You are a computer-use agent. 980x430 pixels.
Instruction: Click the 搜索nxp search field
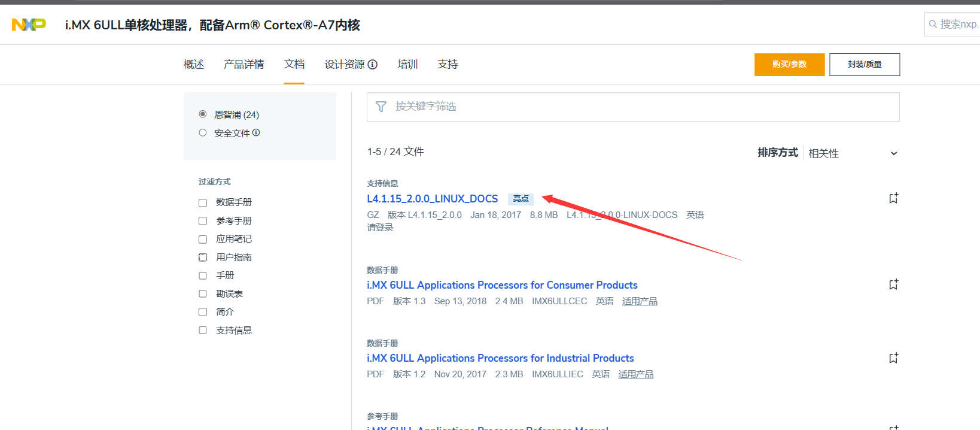click(x=954, y=25)
